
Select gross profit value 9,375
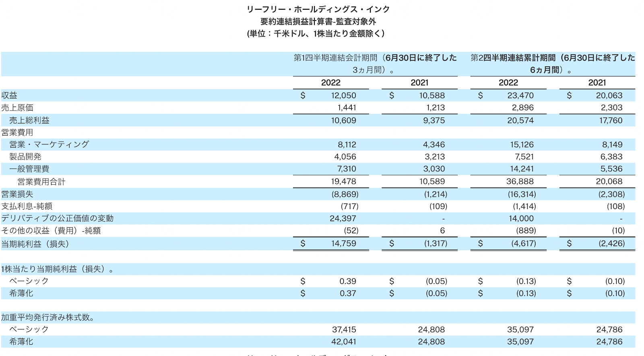click(x=434, y=120)
